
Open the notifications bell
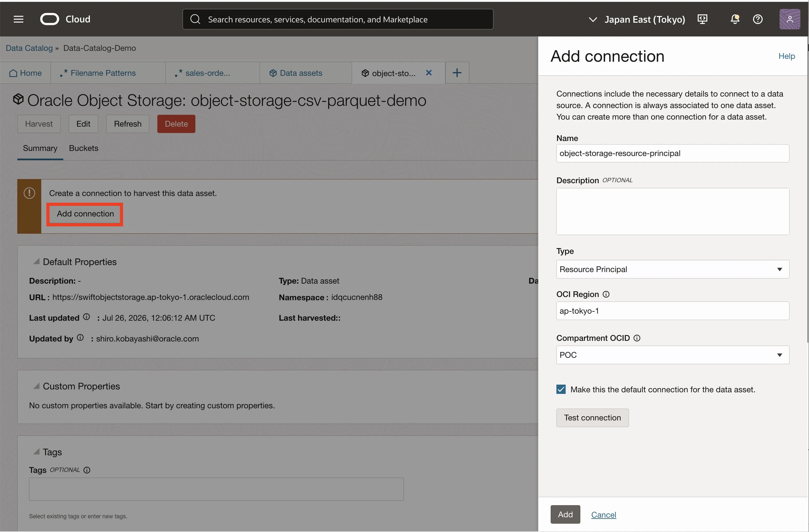click(735, 20)
